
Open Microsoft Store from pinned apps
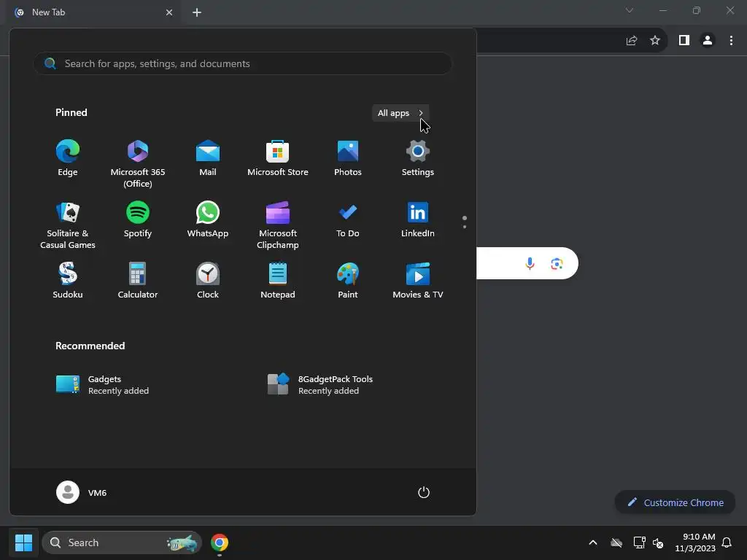(278, 158)
